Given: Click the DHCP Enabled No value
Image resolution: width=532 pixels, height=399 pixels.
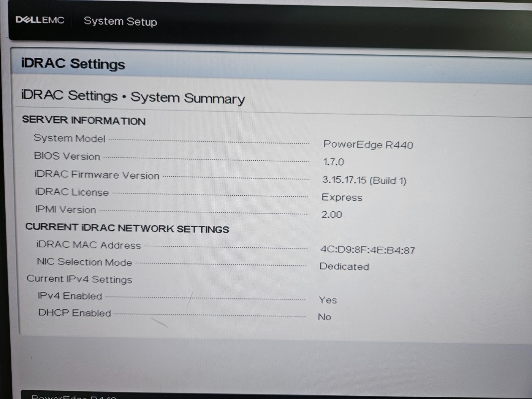Looking at the screenshot, I should [x=324, y=317].
